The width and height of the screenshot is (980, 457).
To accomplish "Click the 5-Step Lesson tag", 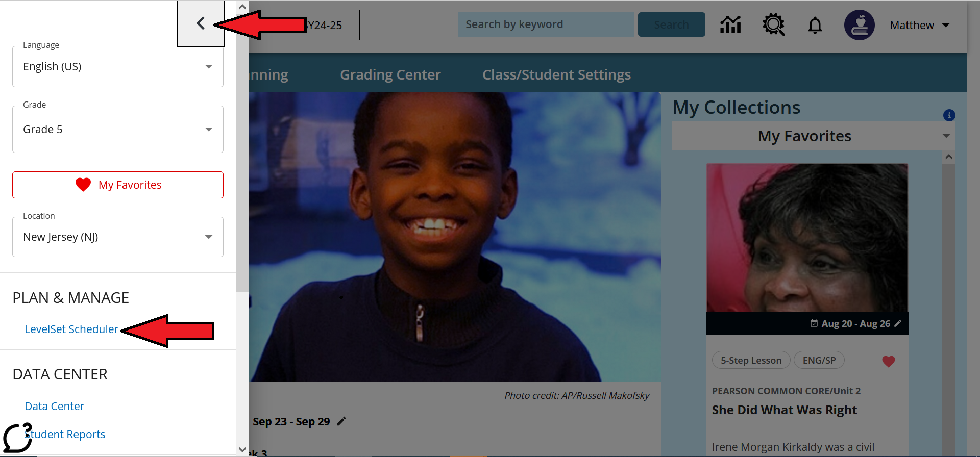I will [x=751, y=360].
